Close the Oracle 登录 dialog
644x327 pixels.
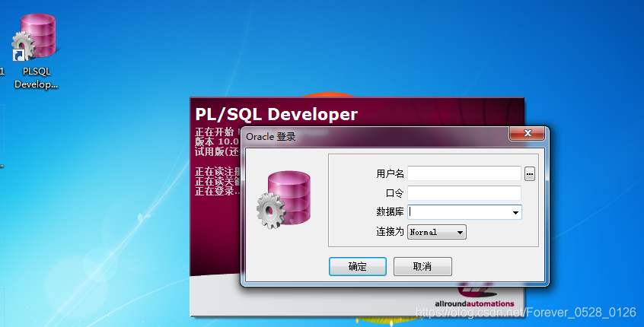(x=528, y=133)
